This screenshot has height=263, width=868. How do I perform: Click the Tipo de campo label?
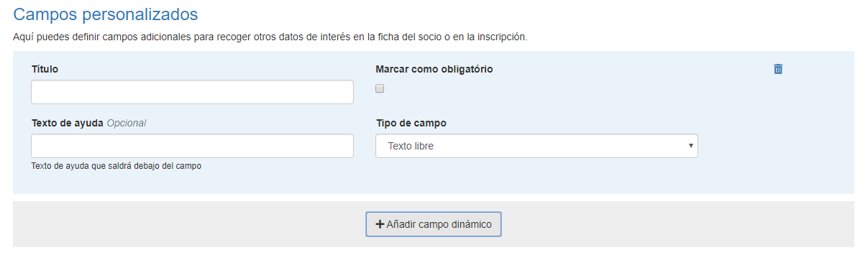tap(411, 123)
